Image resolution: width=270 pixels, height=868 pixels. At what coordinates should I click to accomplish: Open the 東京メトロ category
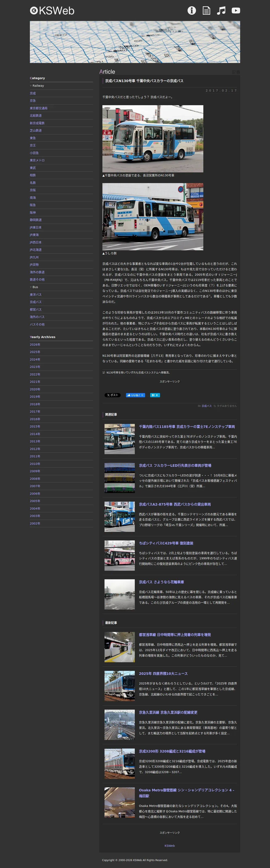[37, 160]
